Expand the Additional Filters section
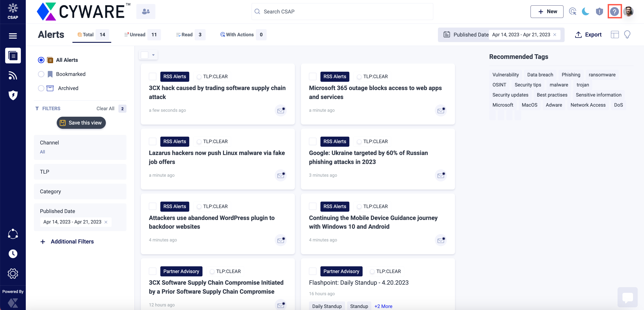Image resolution: width=644 pixels, height=310 pixels. pos(67,241)
